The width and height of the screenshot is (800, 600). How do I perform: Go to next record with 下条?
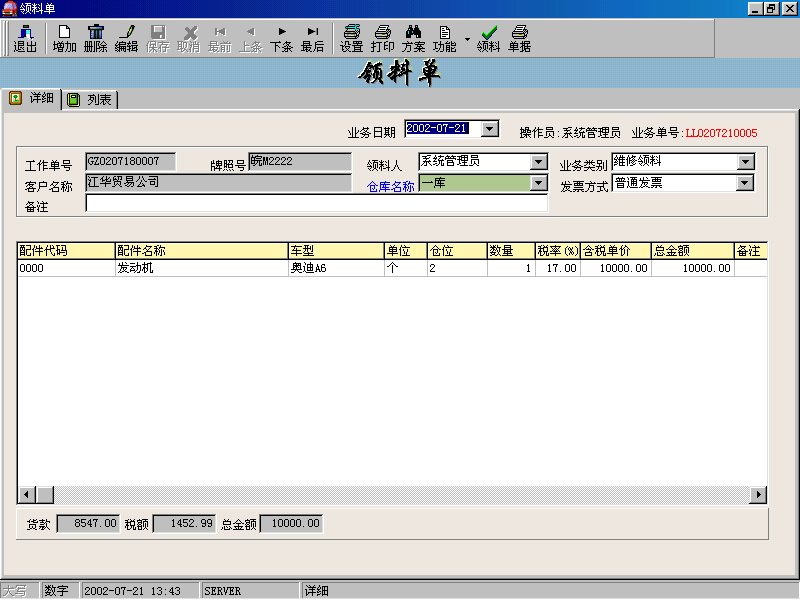pyautogui.click(x=282, y=39)
